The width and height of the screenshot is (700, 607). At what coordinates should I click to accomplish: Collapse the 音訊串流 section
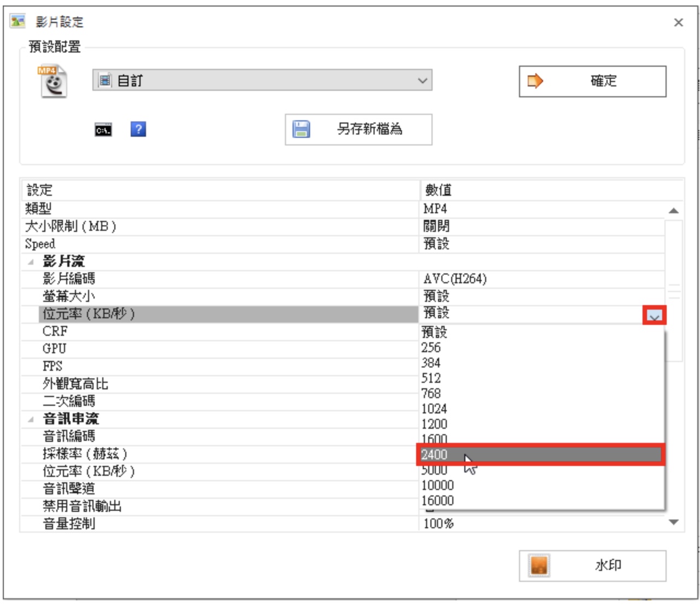click(31, 419)
